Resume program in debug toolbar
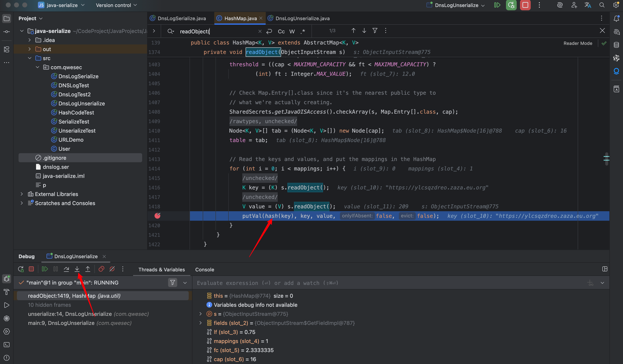Viewport: 623px width, 364px height. tap(45, 269)
